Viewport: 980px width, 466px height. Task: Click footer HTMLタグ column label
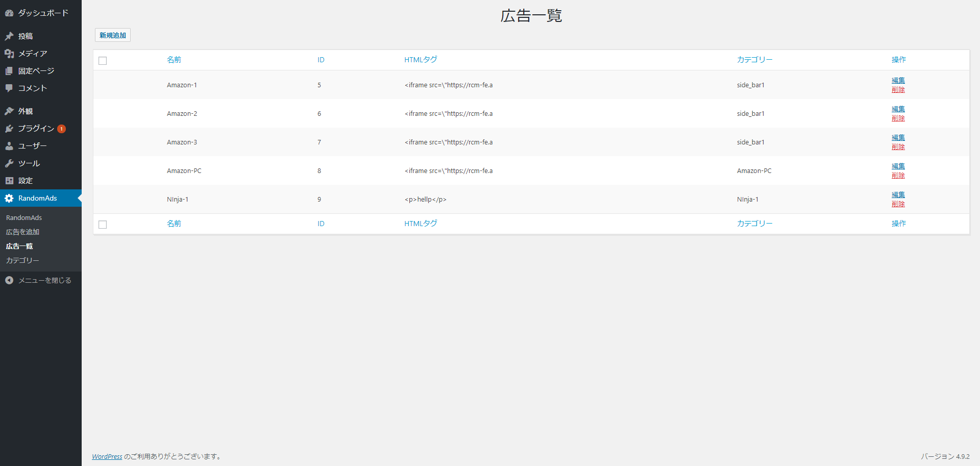click(x=421, y=224)
